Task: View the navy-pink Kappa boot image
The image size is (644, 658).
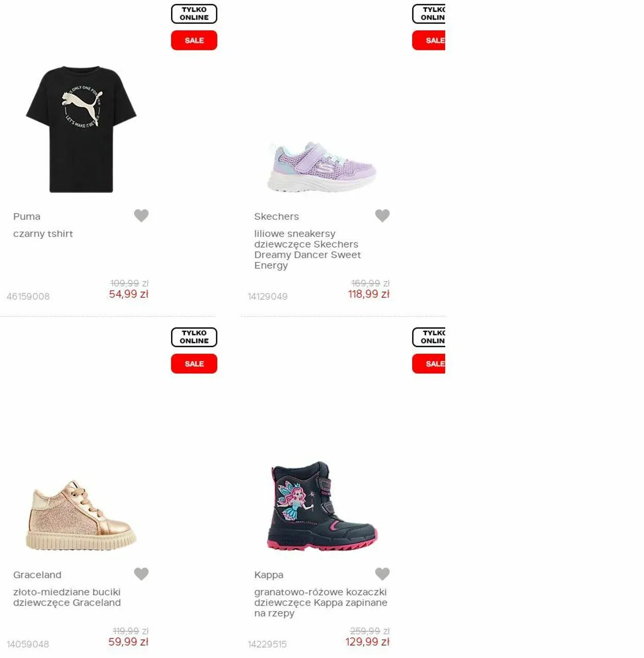Action: tap(323, 506)
